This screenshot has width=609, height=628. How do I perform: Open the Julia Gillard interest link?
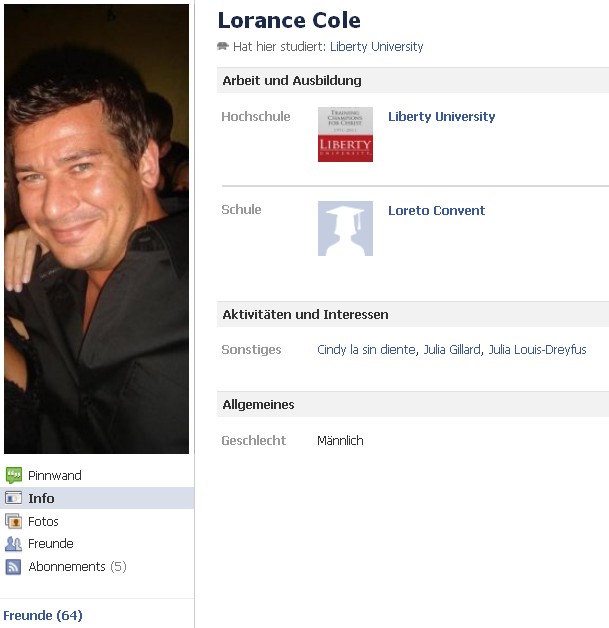pyautogui.click(x=452, y=350)
